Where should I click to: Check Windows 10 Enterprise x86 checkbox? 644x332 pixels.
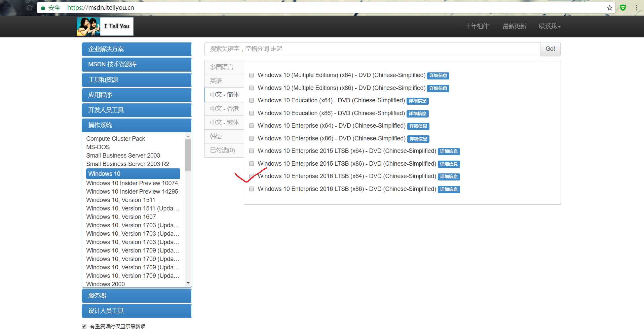[252, 138]
